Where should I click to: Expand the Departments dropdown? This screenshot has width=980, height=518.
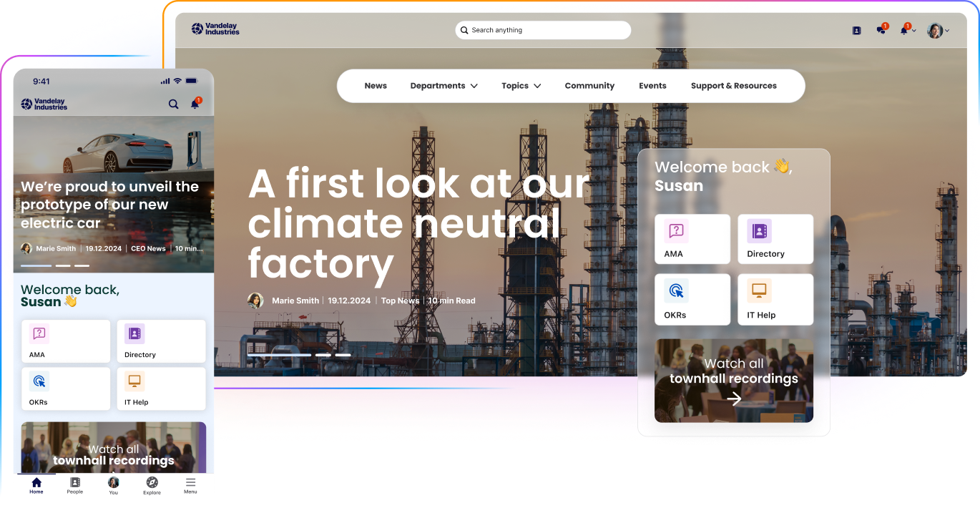point(444,86)
